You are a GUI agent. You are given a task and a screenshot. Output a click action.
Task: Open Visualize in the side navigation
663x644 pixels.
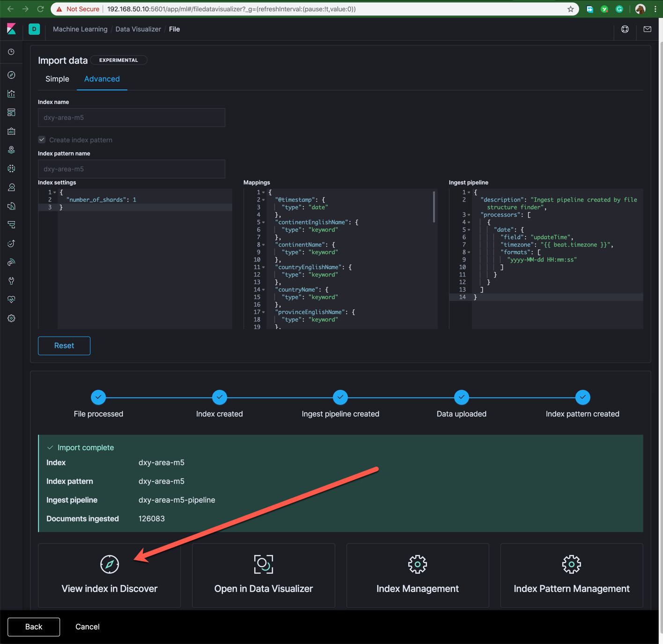11,94
